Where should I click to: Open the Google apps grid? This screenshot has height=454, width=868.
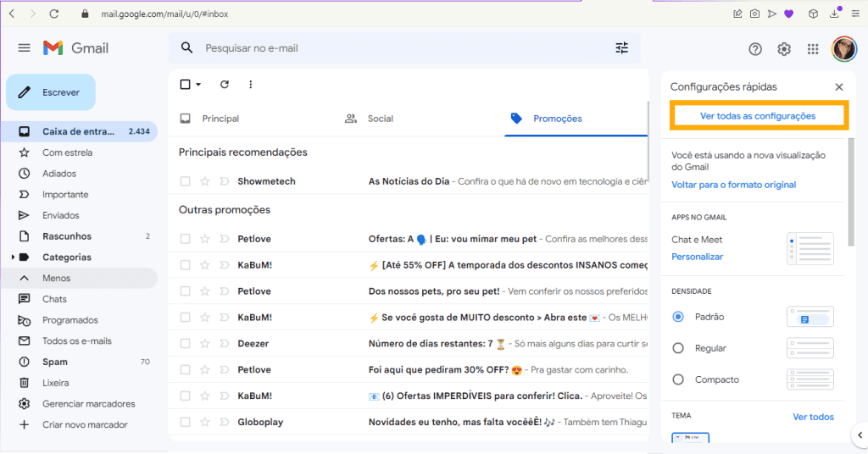tap(813, 49)
